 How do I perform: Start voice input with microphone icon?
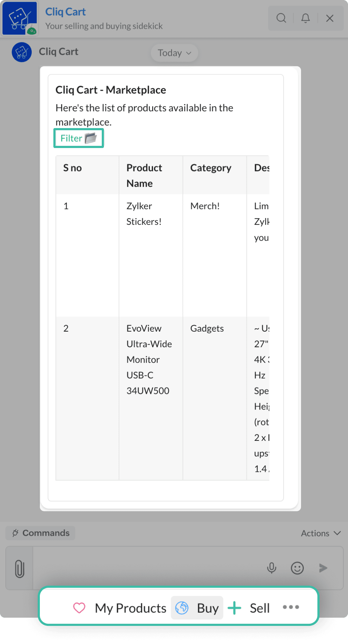[x=271, y=568]
